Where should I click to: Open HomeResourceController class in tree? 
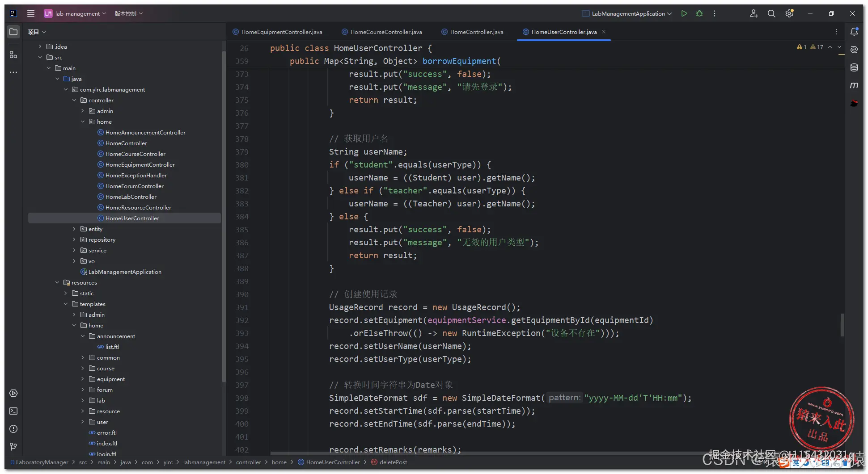pyautogui.click(x=138, y=207)
